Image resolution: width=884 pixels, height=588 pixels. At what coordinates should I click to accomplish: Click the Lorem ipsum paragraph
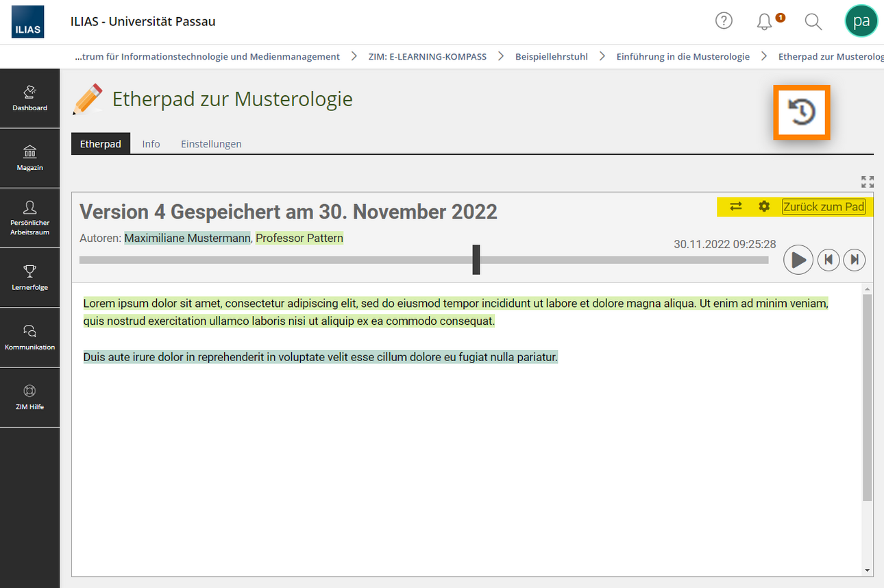(x=456, y=312)
